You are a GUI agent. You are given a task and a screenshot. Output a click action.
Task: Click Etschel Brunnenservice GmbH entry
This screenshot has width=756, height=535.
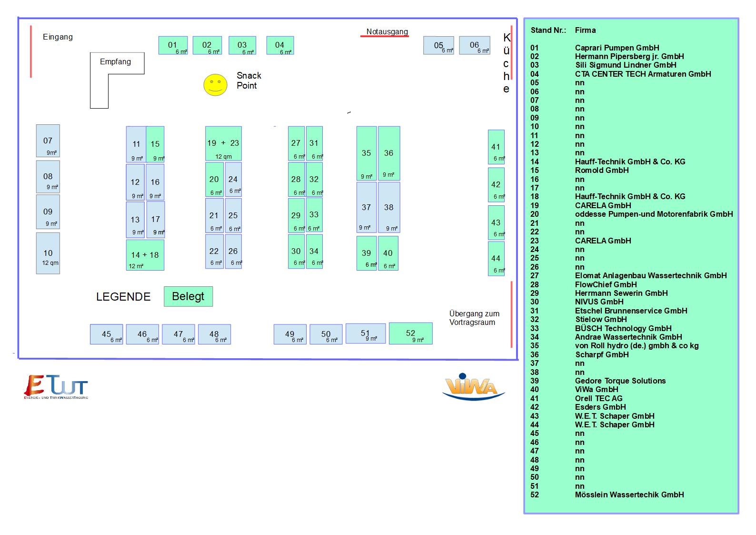coord(631,311)
